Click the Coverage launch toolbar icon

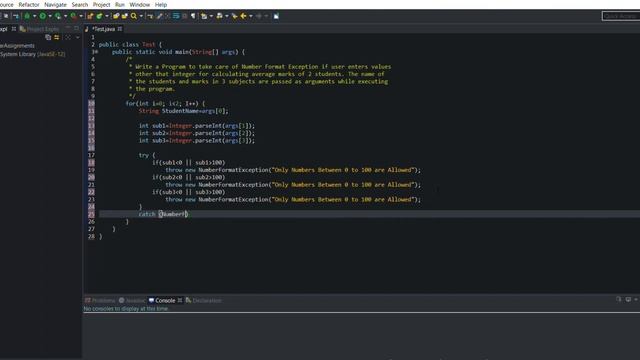(58, 16)
